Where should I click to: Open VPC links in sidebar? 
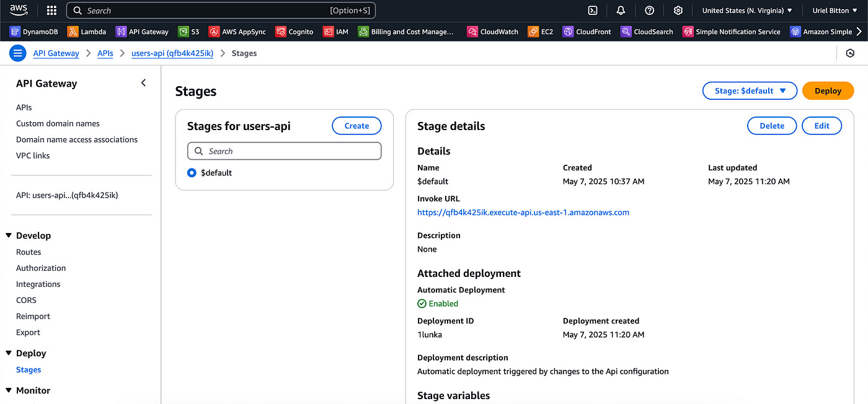coord(33,156)
